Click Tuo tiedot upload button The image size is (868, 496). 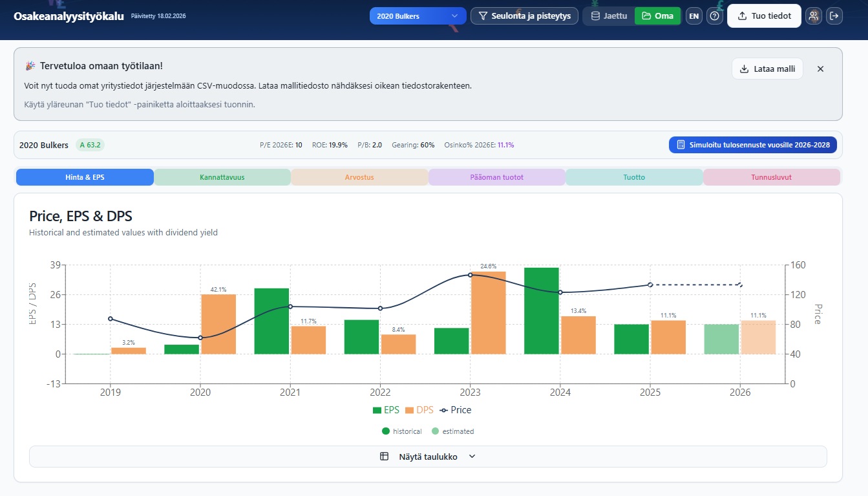[764, 16]
